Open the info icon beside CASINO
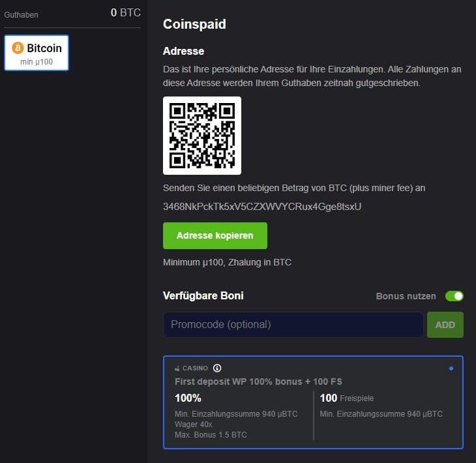 217,368
